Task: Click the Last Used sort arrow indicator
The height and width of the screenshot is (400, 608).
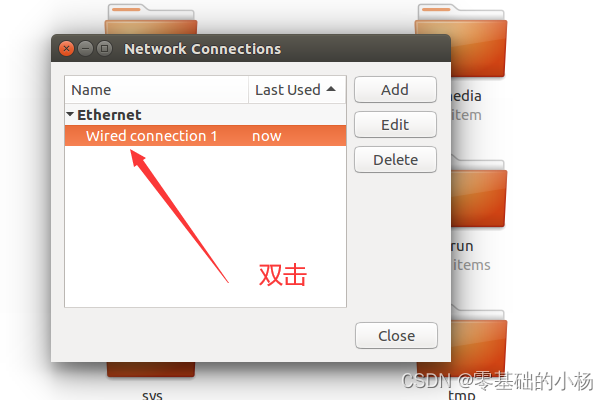Action: coord(331,89)
